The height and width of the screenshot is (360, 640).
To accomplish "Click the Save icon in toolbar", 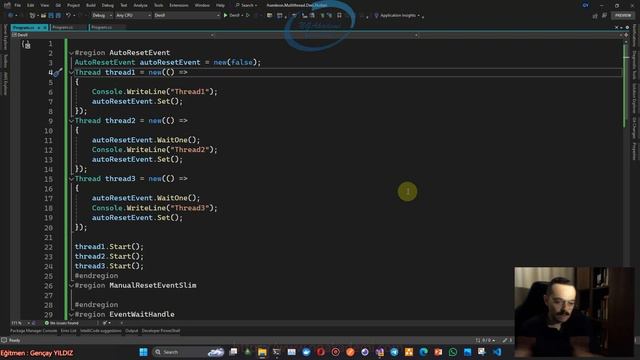I will click(x=51, y=16).
